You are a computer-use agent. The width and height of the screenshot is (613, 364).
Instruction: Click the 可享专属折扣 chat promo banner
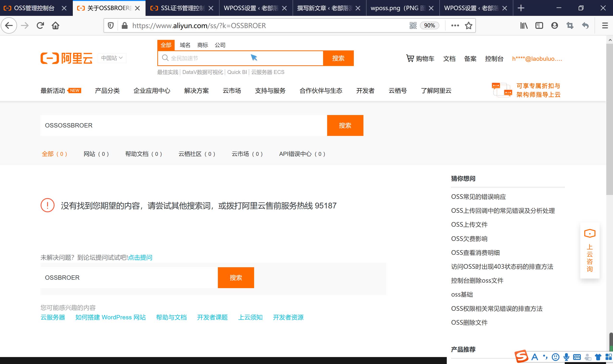526,90
